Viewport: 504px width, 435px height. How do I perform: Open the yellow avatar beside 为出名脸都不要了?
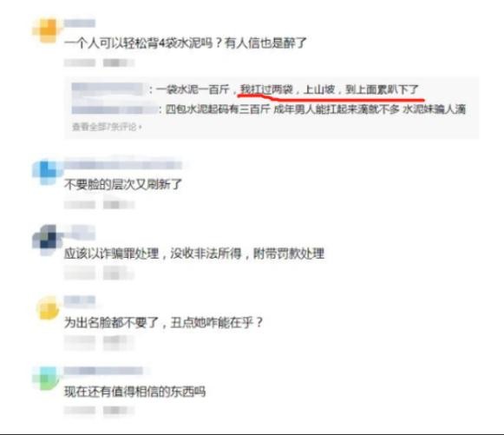48,308
